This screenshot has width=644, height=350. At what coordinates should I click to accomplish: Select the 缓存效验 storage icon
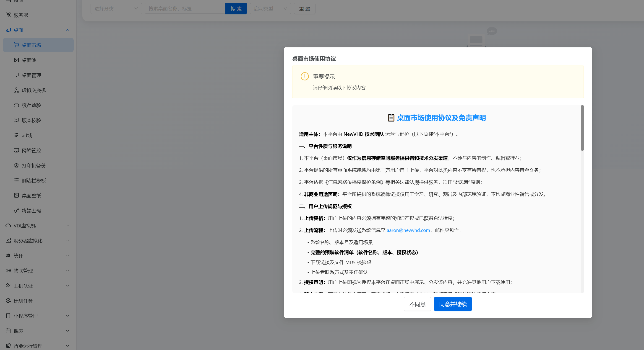click(x=16, y=105)
